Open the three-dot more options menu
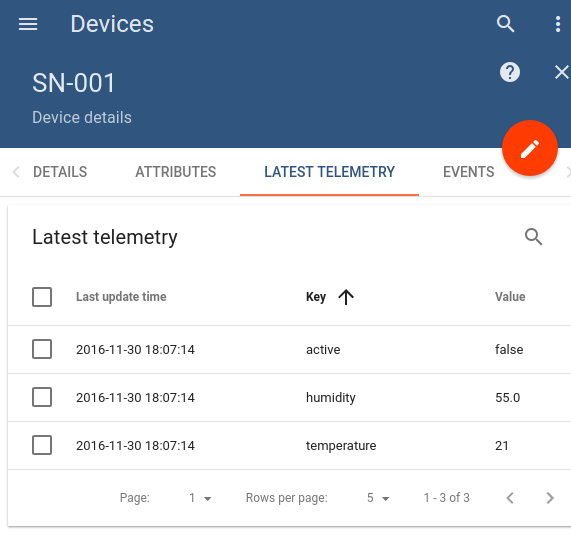The height and width of the screenshot is (559, 571). 558,24
